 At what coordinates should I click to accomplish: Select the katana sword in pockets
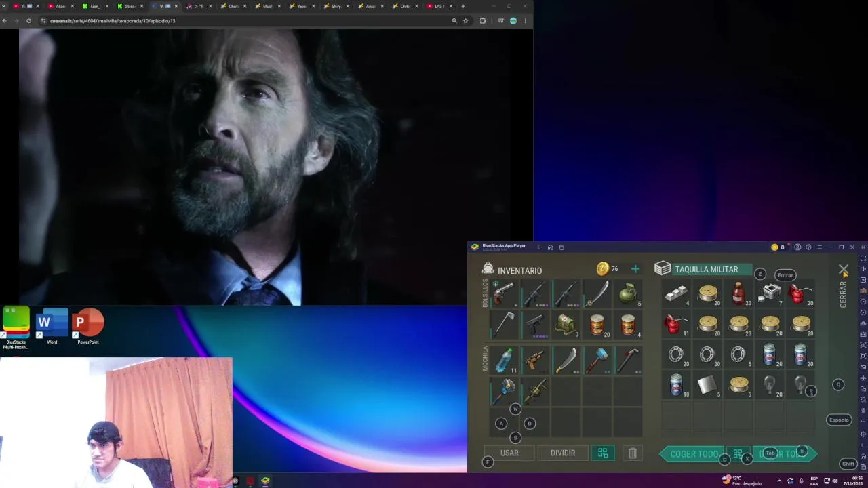597,293
